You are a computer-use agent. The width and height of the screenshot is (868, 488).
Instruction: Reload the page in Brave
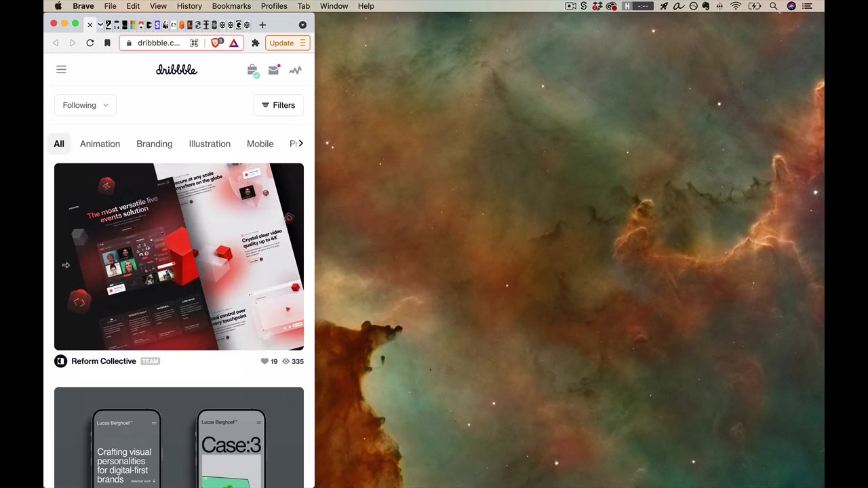click(90, 43)
